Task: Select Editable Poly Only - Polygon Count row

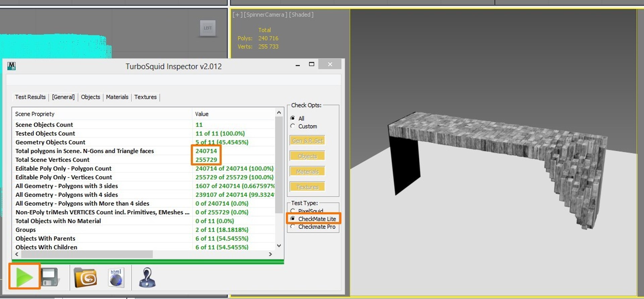Action: click(x=144, y=168)
